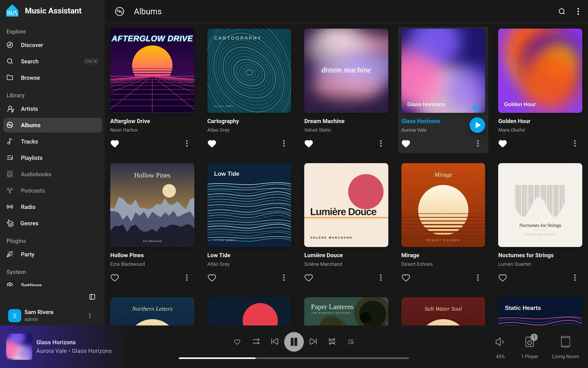The width and height of the screenshot is (588, 368).
Task: Pause playback with the center button
Action: point(294,342)
